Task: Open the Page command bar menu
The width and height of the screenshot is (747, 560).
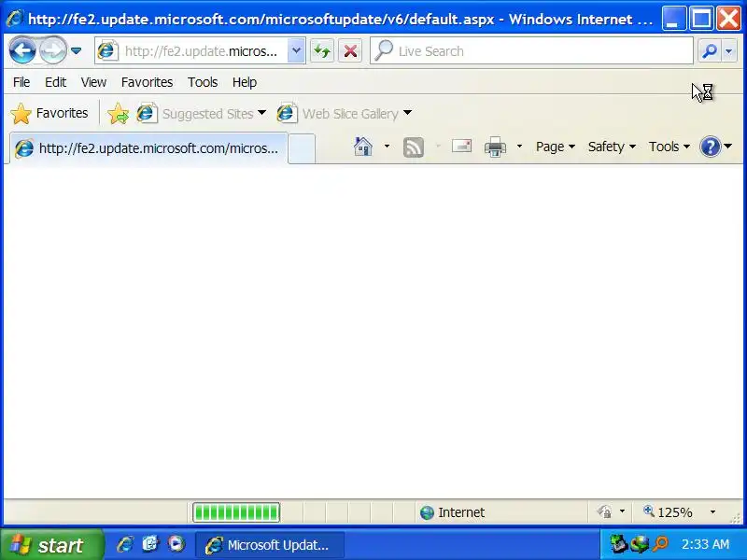Action: tap(555, 147)
